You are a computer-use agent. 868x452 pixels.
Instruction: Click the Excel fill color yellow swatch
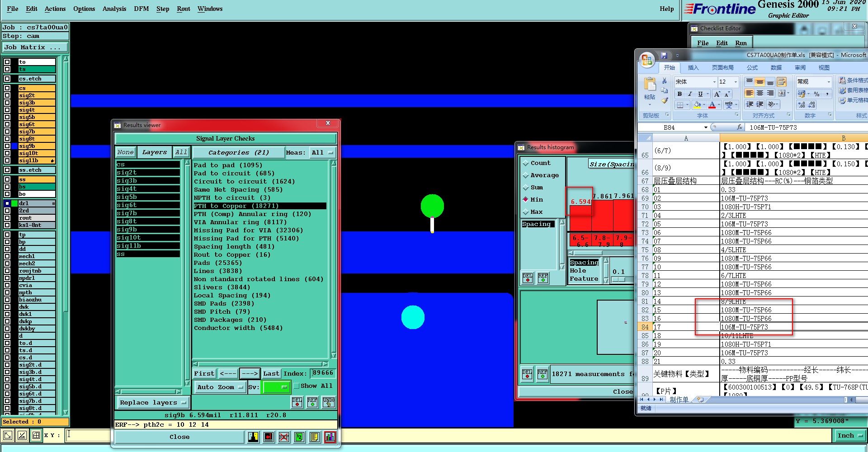click(x=697, y=105)
